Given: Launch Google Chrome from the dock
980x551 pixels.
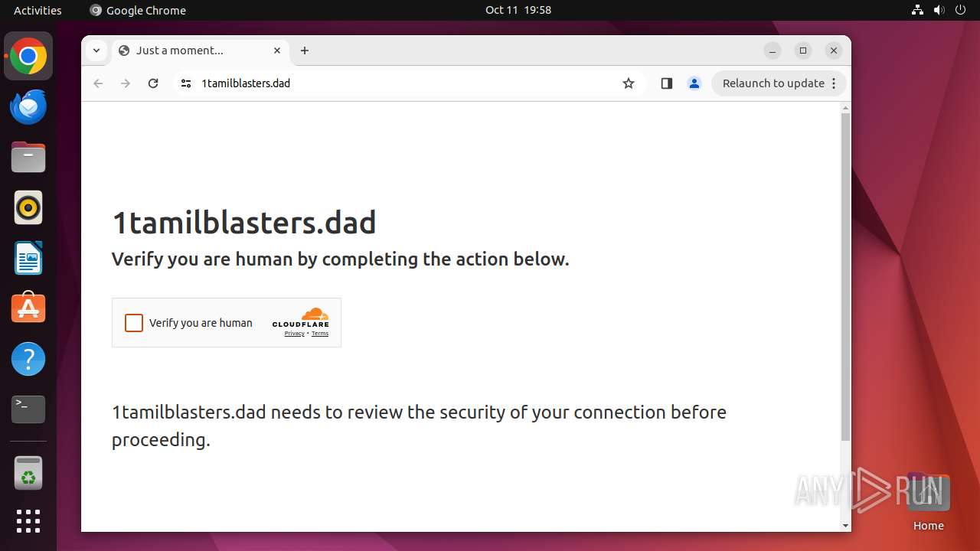Looking at the screenshot, I should (x=28, y=56).
